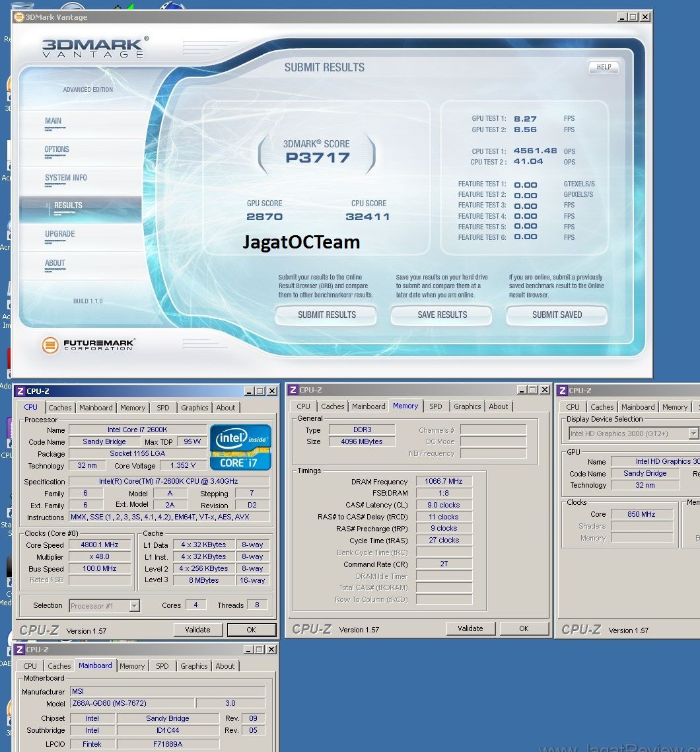Click Validate in the Memory CPU-Z window
Image resolution: width=700 pixels, height=752 pixels.
(470, 628)
